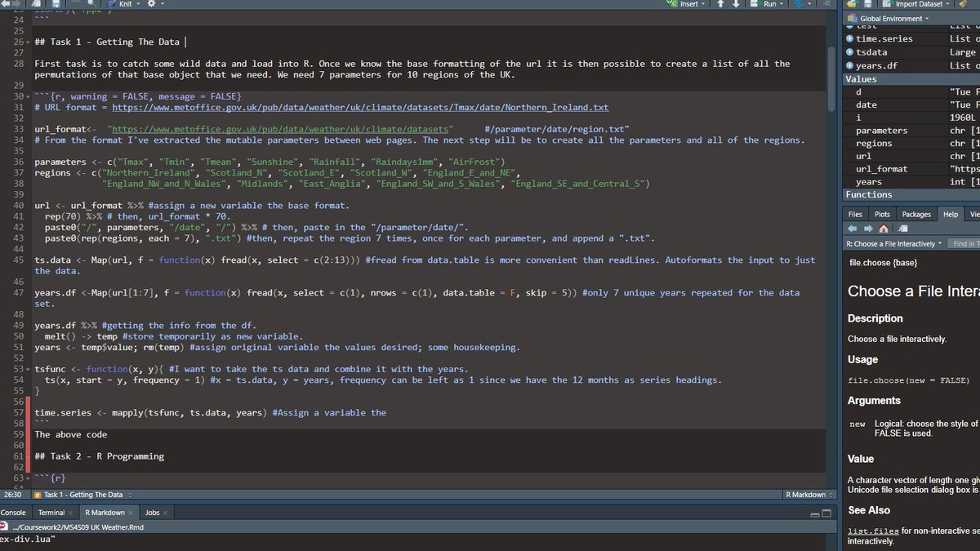Open the metoffice URL link in code
980x551 pixels.
360,107
